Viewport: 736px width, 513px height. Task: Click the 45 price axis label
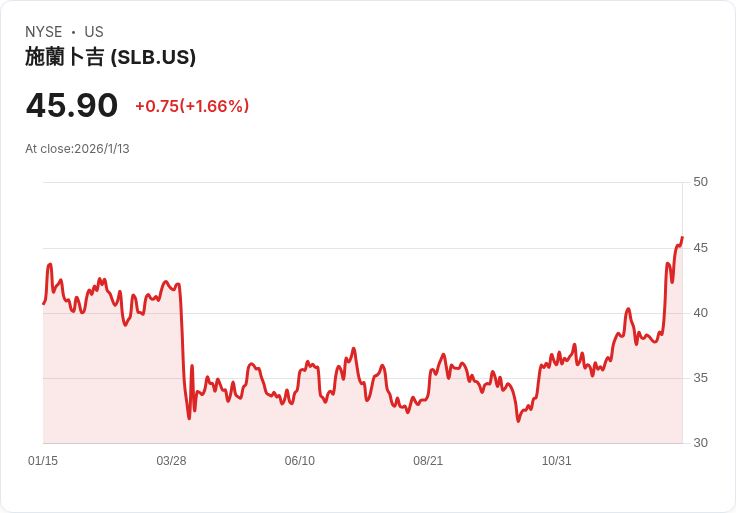(x=700, y=248)
